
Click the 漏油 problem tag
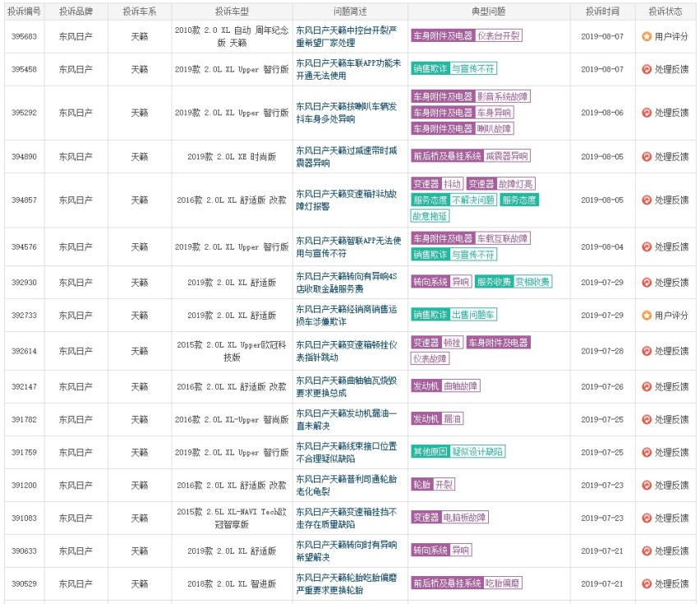point(452,419)
